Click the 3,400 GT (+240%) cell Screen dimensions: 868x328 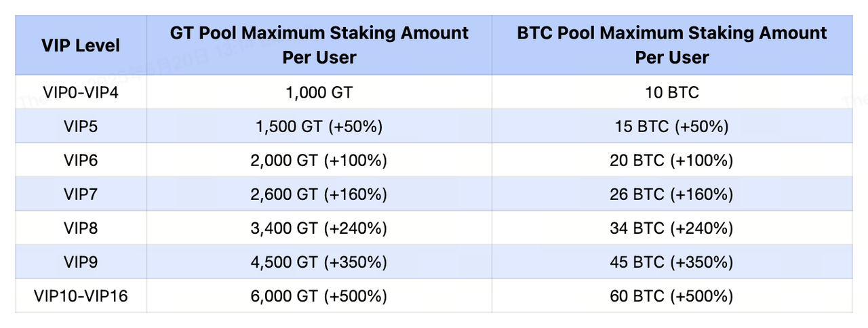click(319, 228)
